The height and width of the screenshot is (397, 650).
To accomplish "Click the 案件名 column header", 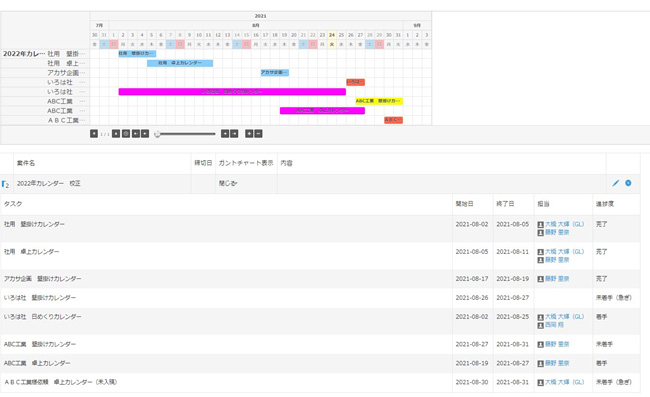I will tap(26, 163).
